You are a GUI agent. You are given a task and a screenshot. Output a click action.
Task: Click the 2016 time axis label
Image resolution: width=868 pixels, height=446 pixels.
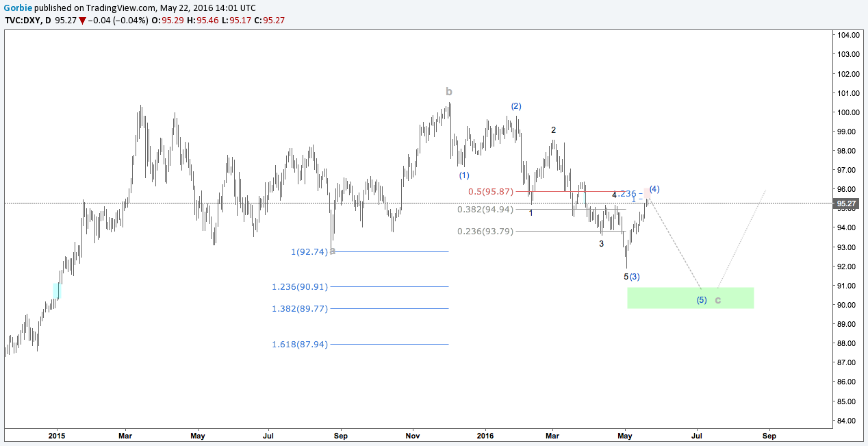tap(485, 435)
